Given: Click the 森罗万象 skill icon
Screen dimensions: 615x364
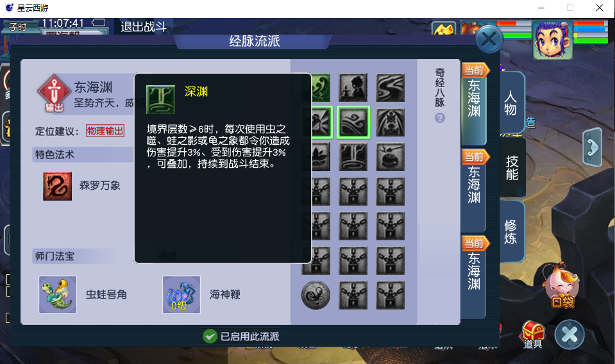Looking at the screenshot, I should pyautogui.click(x=57, y=186).
